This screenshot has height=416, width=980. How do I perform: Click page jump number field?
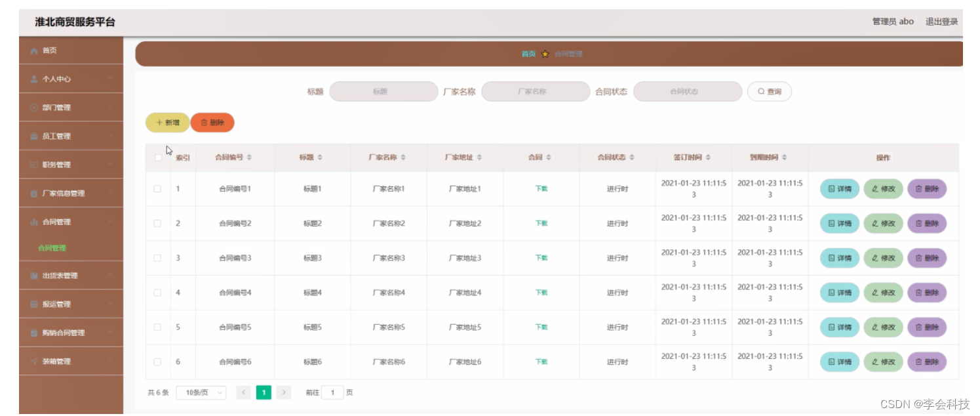tap(332, 392)
